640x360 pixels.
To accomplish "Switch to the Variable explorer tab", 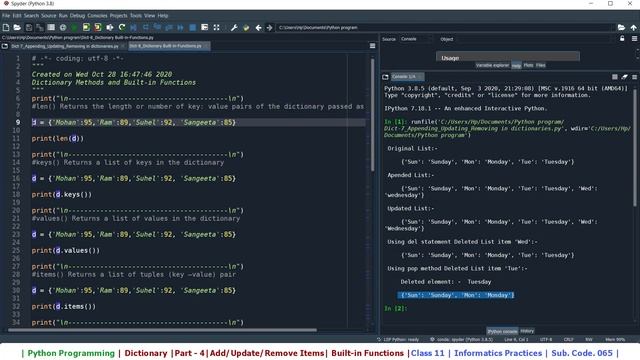I will coord(493,65).
